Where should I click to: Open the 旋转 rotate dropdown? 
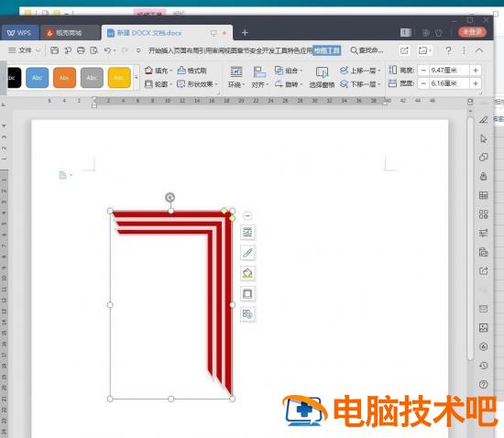click(289, 84)
